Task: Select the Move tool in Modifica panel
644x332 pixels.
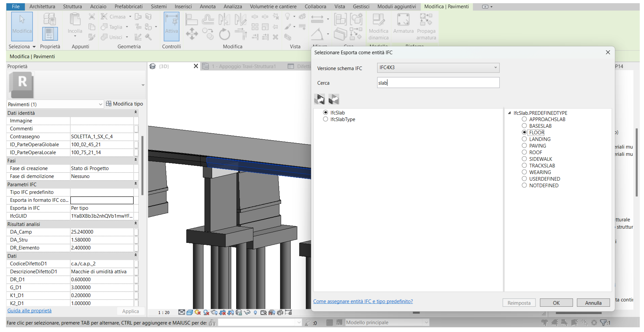Action: 192,34
